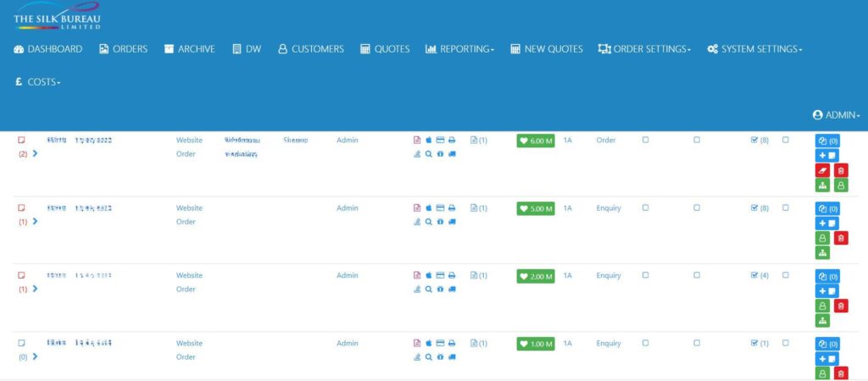The image size is (868, 381).
Task: Open the DW menu item
Action: coord(247,49)
